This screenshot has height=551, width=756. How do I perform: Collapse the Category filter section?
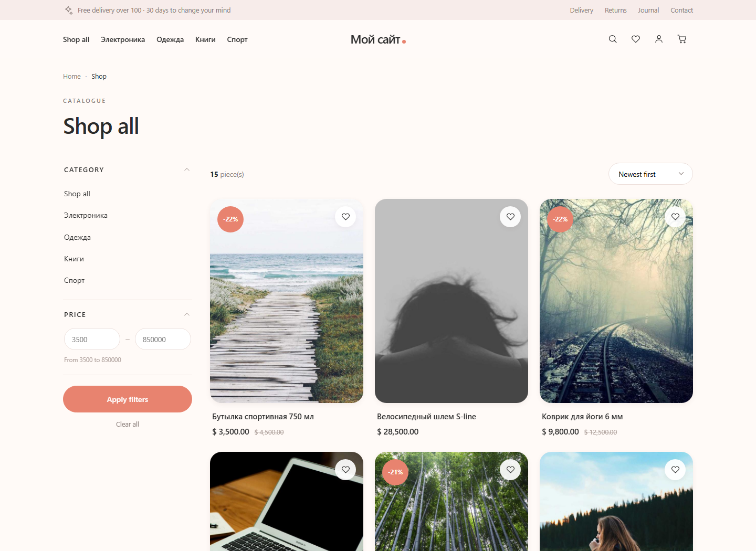point(187,169)
